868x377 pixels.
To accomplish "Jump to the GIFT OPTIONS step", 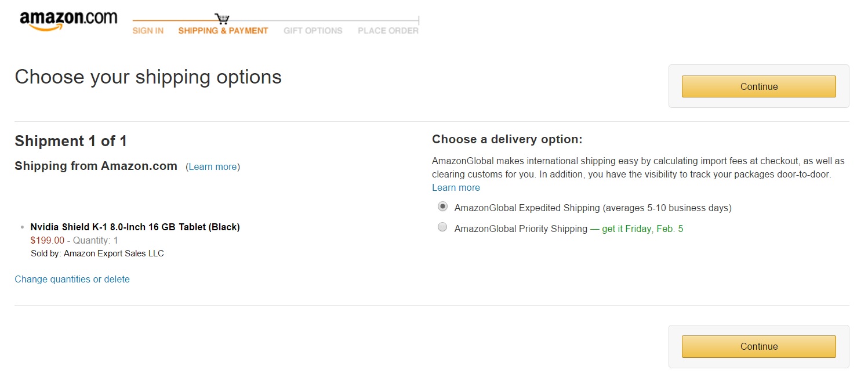I will click(x=313, y=31).
